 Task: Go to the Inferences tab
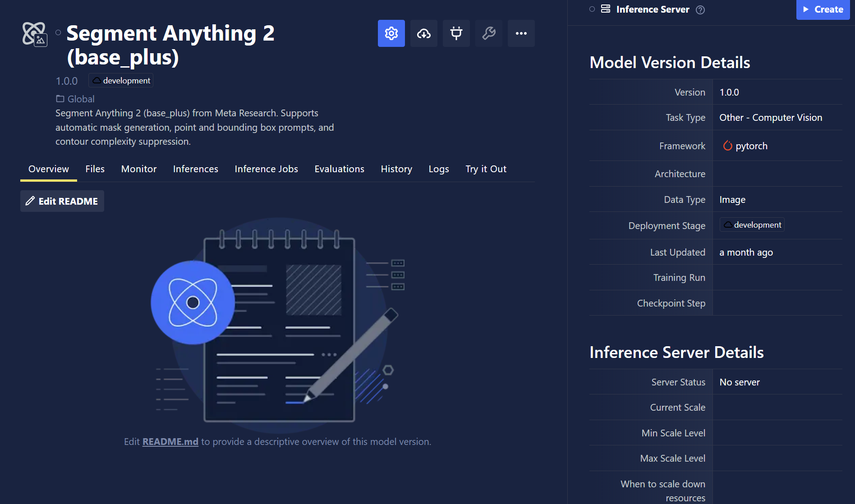click(x=196, y=169)
